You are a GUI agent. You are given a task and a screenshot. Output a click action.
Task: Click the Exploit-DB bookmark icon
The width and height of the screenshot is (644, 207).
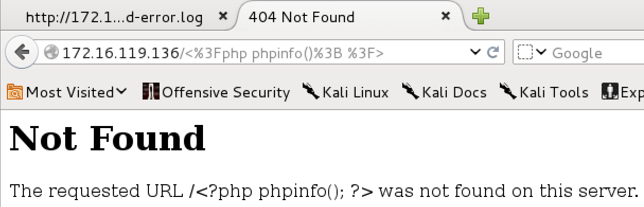[610, 92]
